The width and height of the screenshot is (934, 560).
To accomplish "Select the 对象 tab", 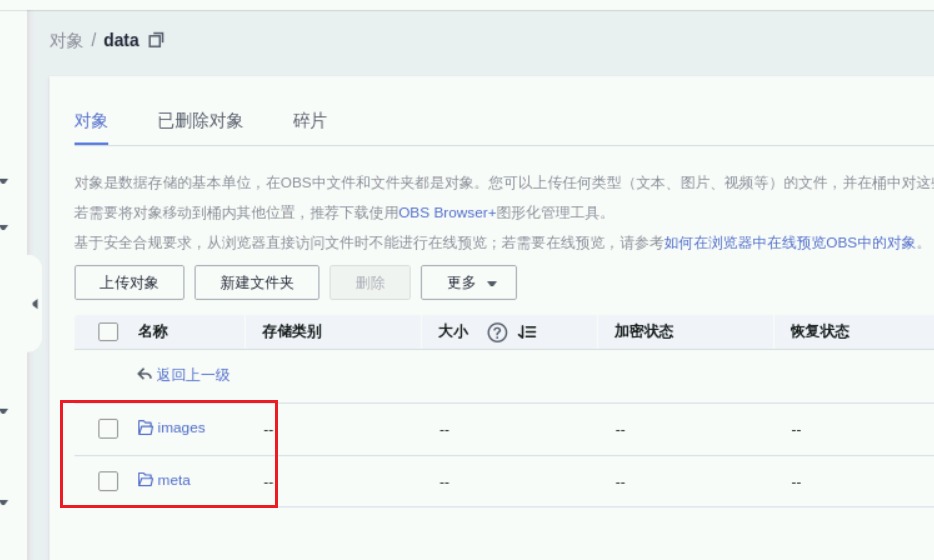I will pos(91,121).
